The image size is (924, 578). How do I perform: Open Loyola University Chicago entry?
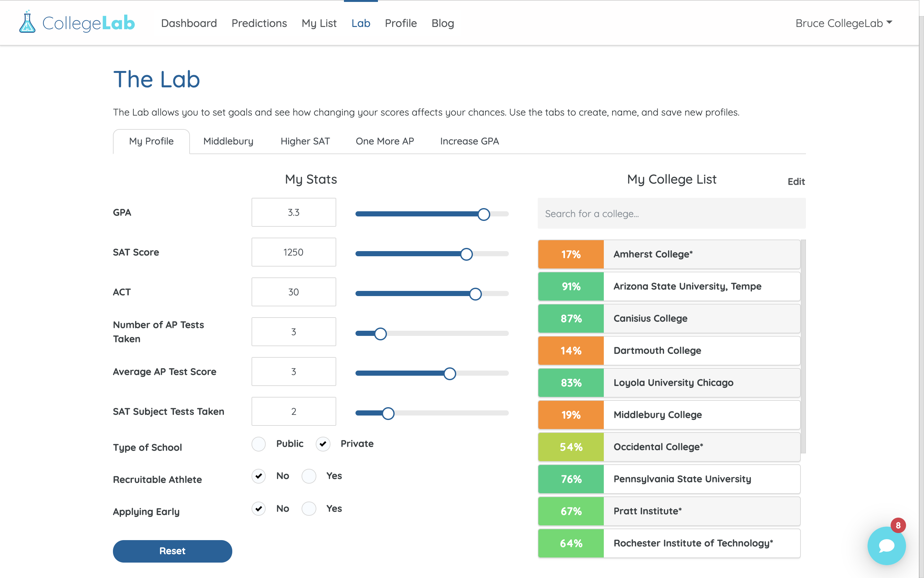tap(669, 383)
